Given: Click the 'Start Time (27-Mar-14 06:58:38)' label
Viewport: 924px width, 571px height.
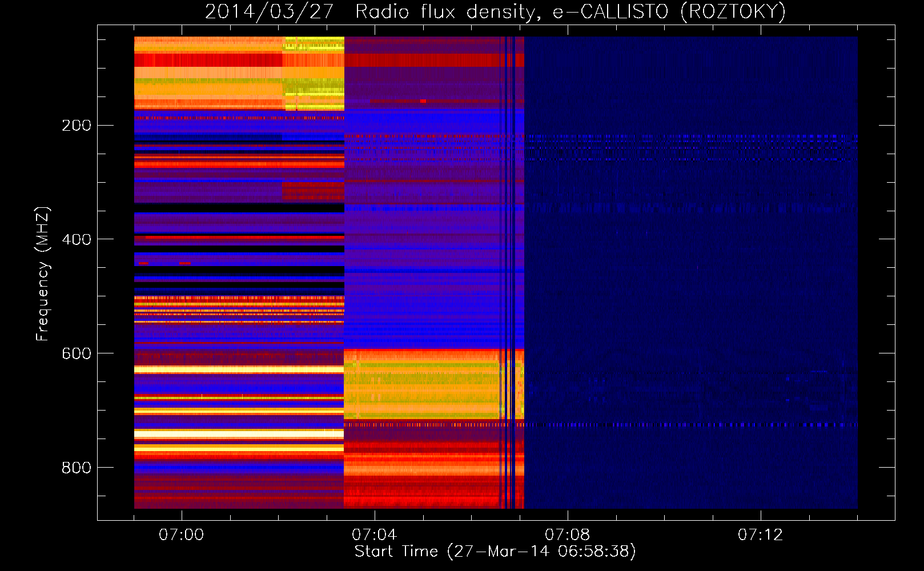Looking at the screenshot, I should pyautogui.click(x=495, y=552).
